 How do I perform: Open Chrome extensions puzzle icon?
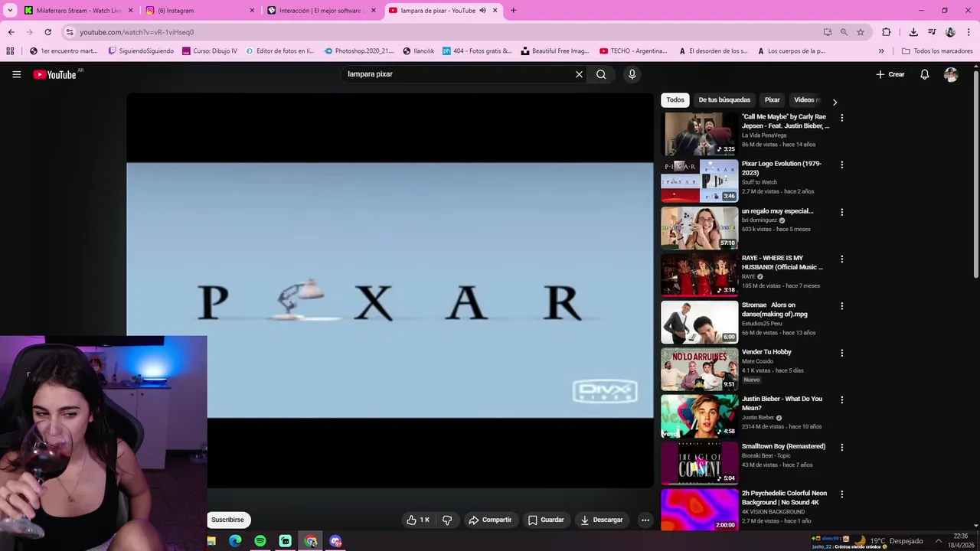pos(887,32)
